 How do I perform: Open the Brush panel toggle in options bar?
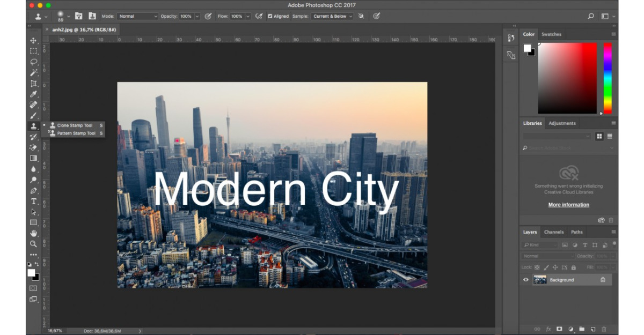pos(79,16)
